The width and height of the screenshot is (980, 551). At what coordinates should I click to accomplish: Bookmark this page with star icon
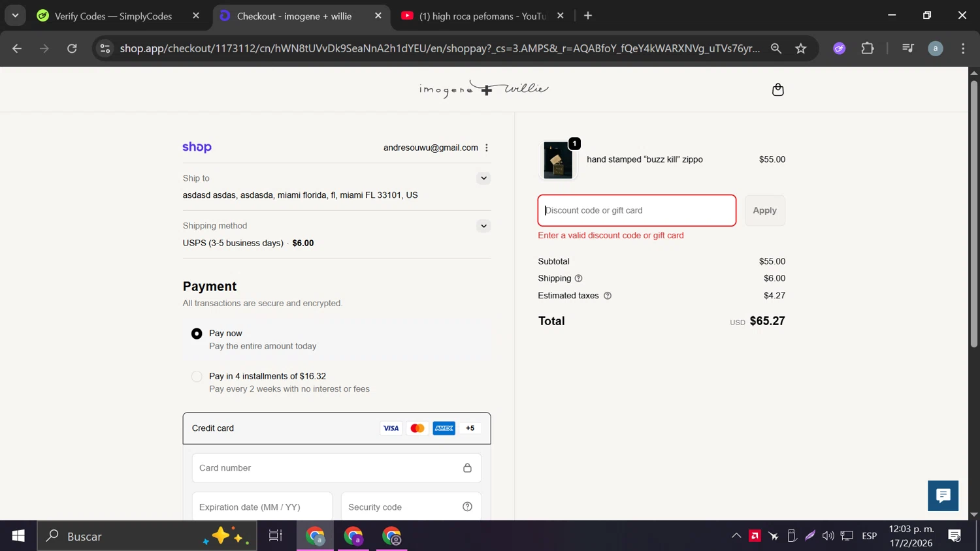coord(801,48)
